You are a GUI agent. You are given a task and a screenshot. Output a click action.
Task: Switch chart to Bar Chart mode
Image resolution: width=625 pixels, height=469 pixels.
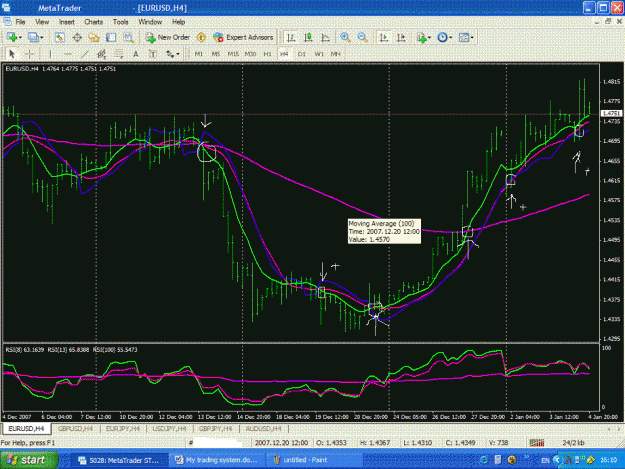(x=291, y=37)
